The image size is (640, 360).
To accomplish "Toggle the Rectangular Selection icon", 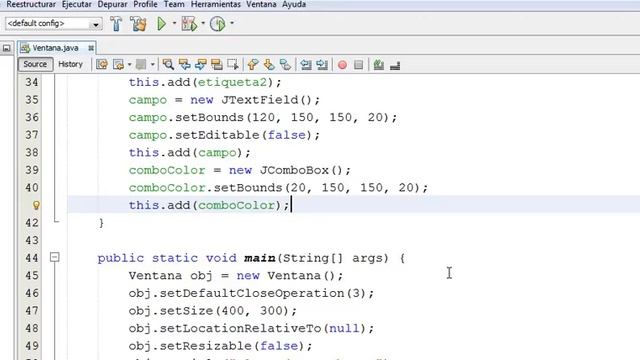I will (x=233, y=64).
